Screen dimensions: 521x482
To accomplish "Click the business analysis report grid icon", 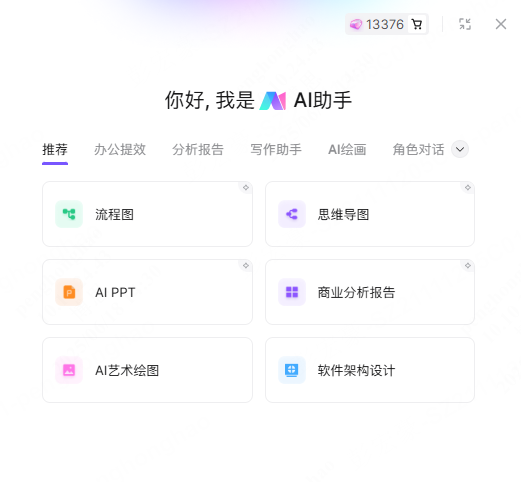I will (292, 292).
